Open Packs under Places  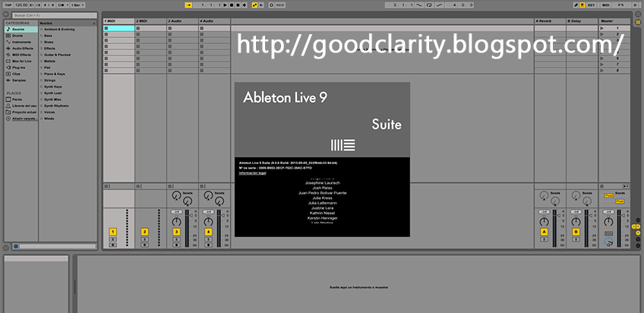(21, 100)
